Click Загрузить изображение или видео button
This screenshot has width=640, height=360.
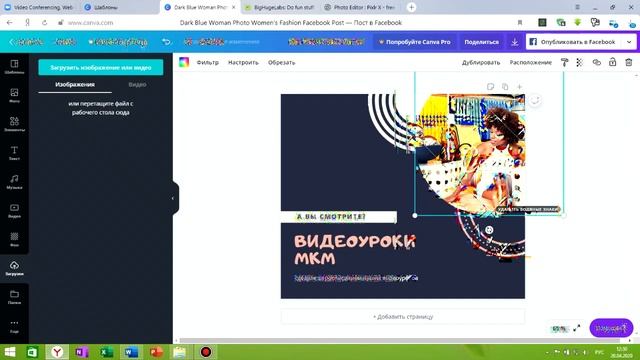click(101, 67)
